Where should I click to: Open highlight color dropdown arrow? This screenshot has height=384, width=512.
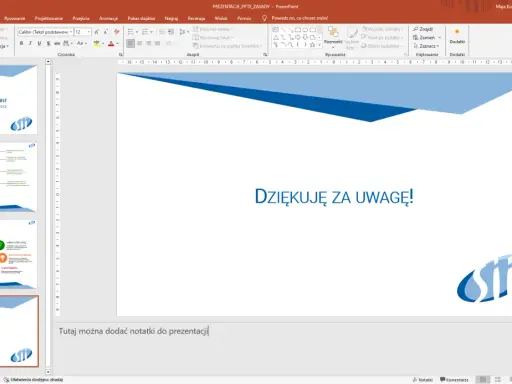click(x=103, y=43)
